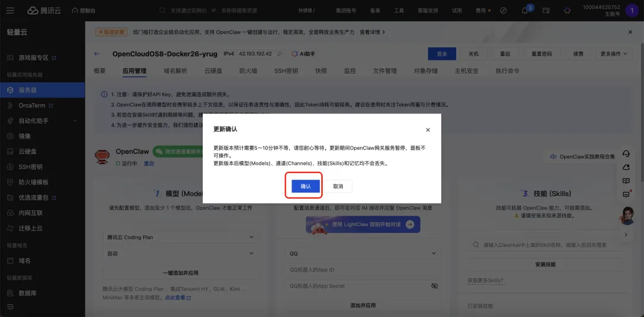Focus QQ机器人的App ID field
644x317 pixels.
(363, 270)
